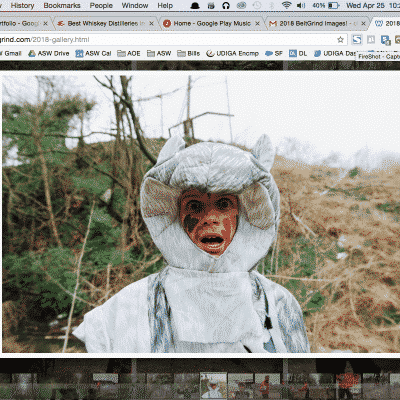This screenshot has width=400, height=400.
Task: Open the Gmail bookmark
Action: coord(12,53)
